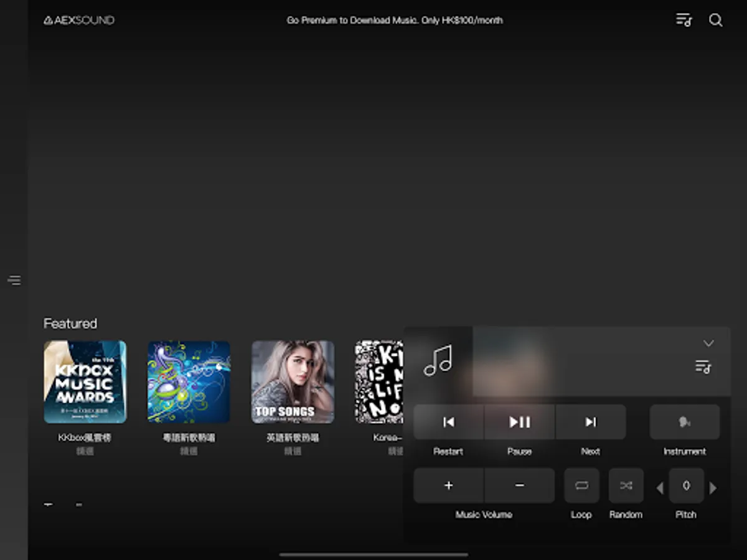This screenshot has width=747, height=560.
Task: Click the pitch value 0 box
Action: (x=687, y=485)
